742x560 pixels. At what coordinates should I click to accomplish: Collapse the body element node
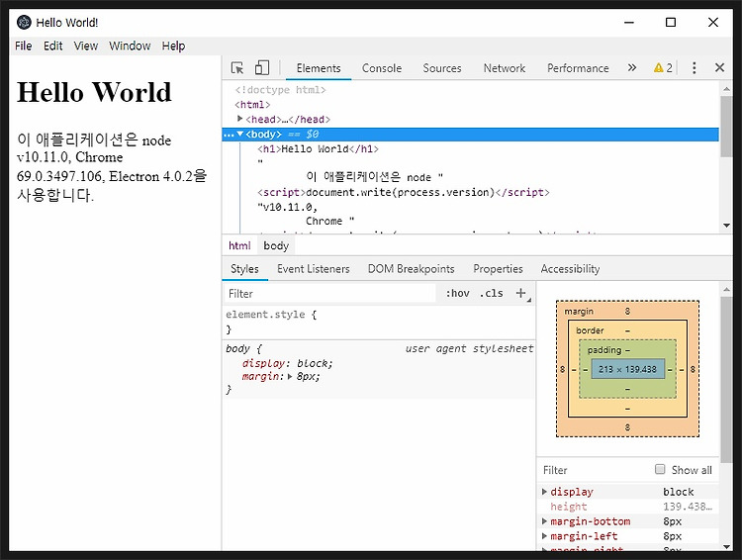point(240,134)
